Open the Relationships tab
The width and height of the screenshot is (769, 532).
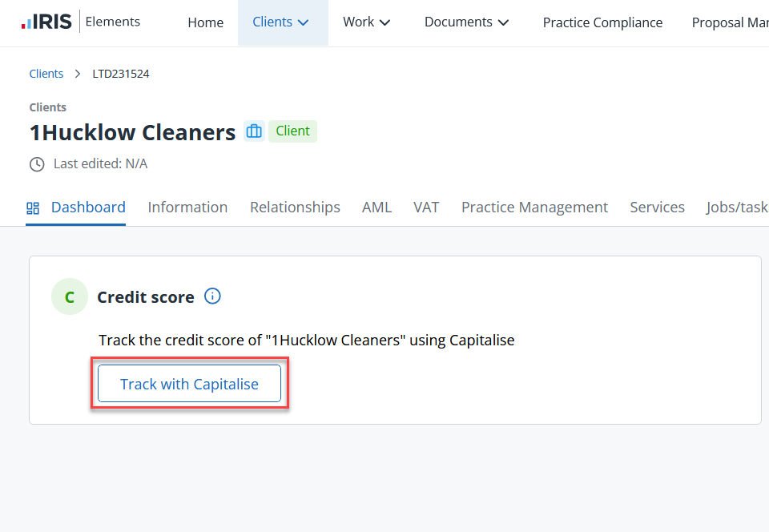click(x=295, y=208)
